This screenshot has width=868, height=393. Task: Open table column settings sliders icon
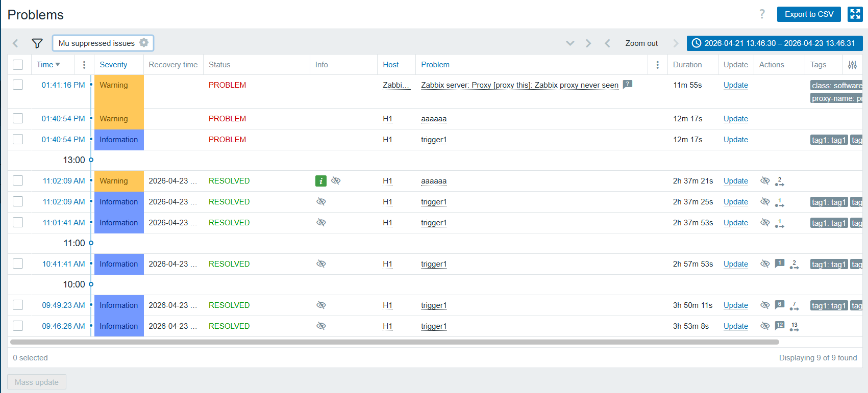852,65
